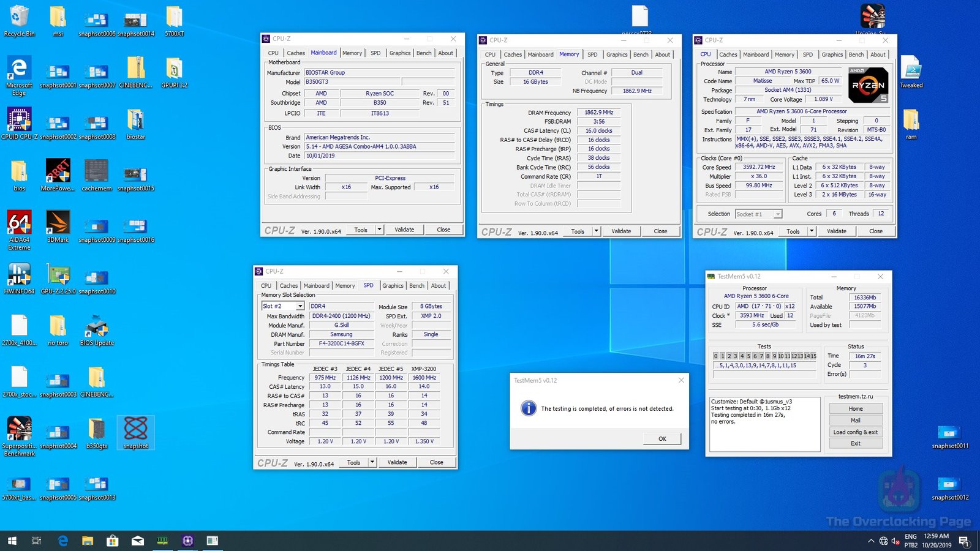The width and height of the screenshot is (980, 551).
Task: Open File Explorer from the taskbar
Action: pos(88,541)
